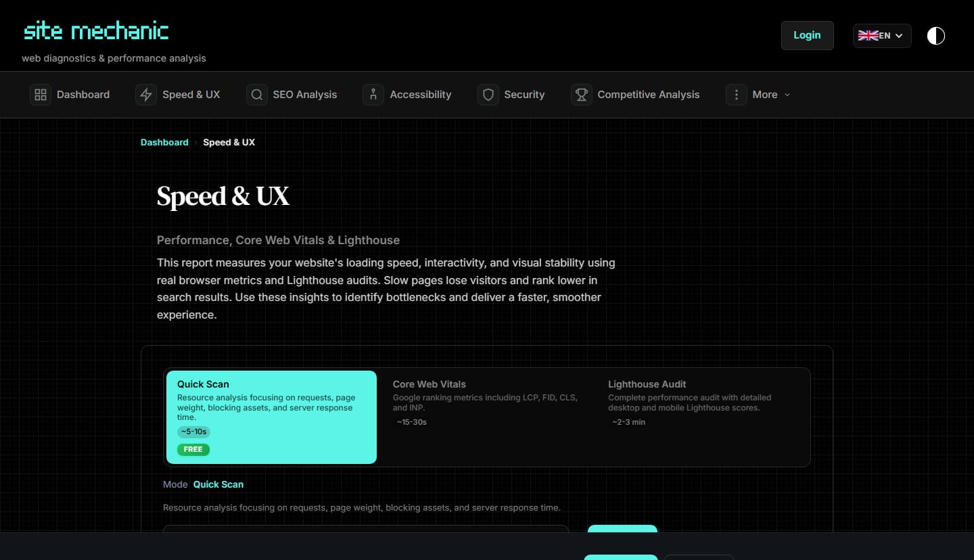Navigate to the Security section
Viewport: 974px width, 560px height.
[x=511, y=95]
